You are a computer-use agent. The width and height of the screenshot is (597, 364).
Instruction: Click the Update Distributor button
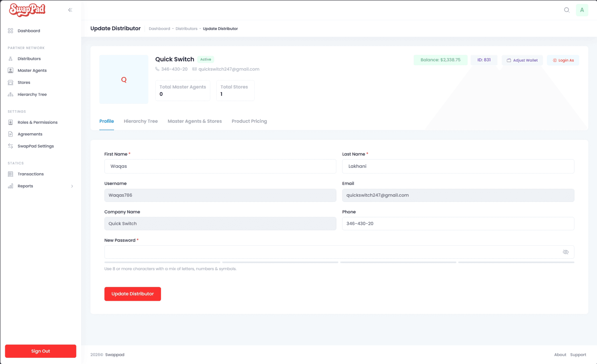(x=133, y=294)
